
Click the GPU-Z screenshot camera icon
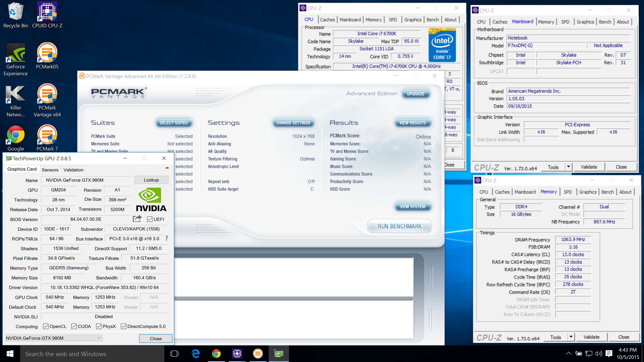tap(167, 168)
